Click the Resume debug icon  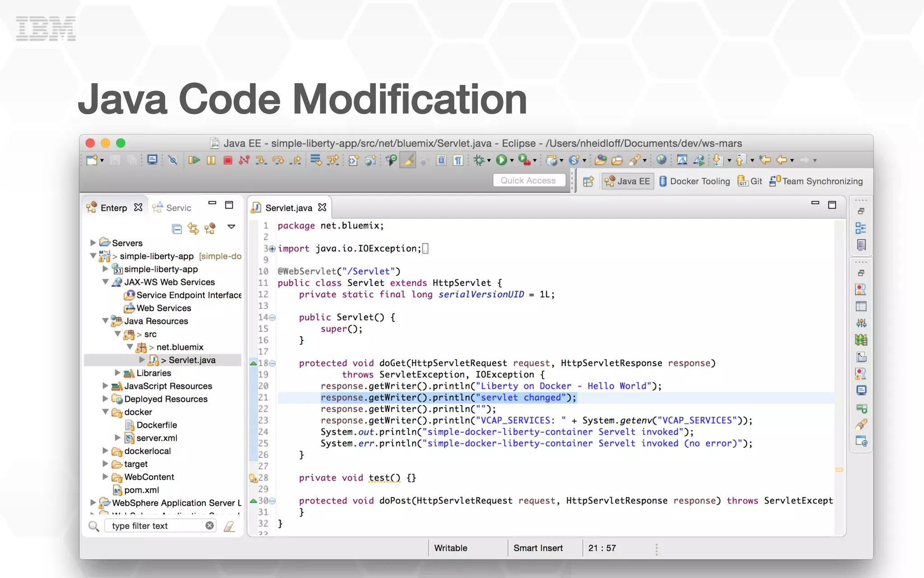pos(194,160)
